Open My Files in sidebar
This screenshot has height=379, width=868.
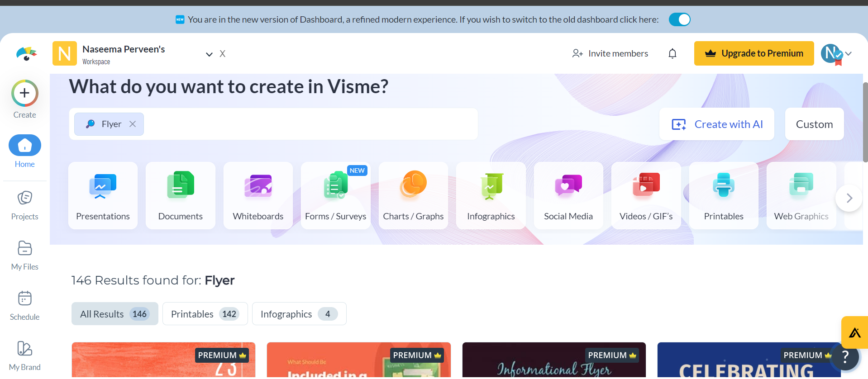pos(25,256)
